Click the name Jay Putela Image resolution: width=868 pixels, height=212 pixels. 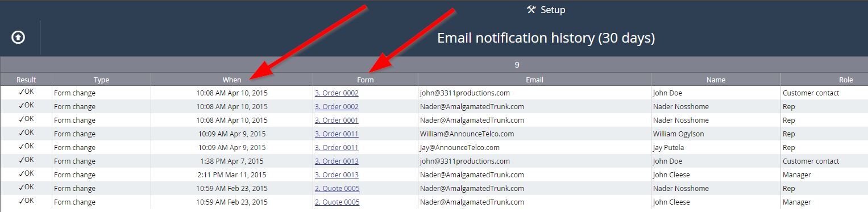click(x=668, y=147)
